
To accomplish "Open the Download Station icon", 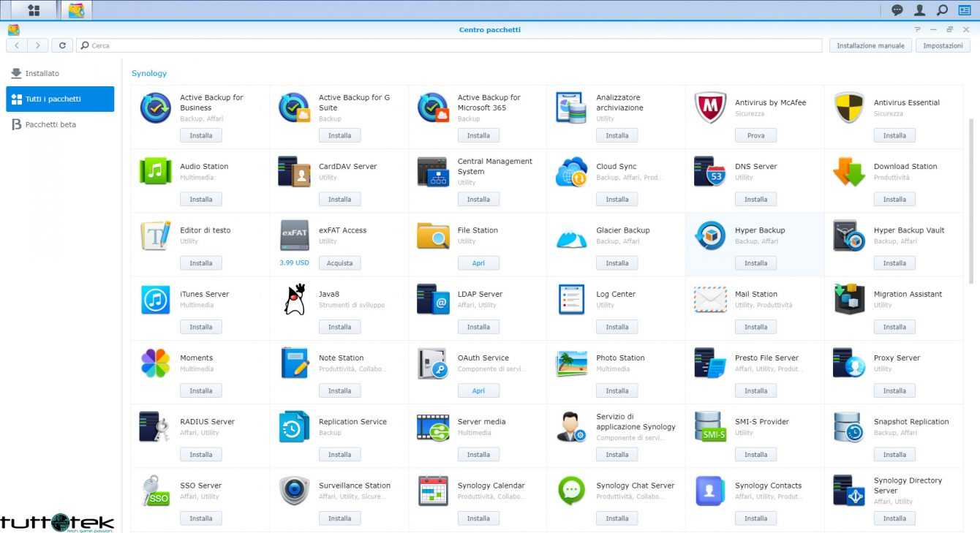I will click(849, 172).
